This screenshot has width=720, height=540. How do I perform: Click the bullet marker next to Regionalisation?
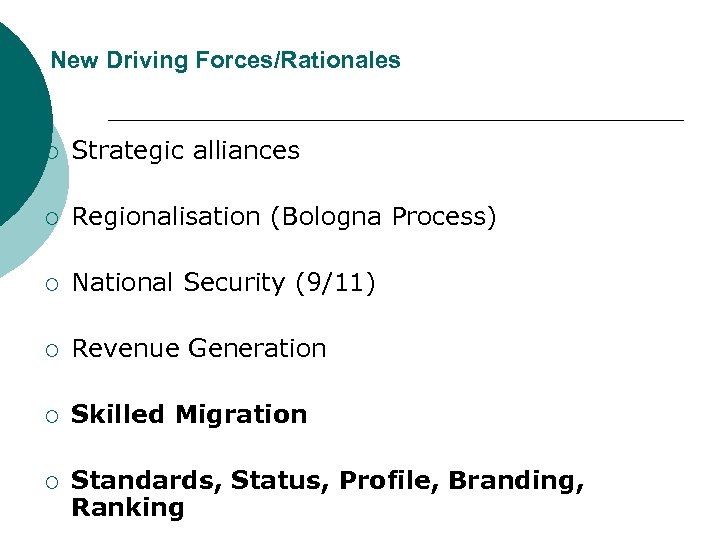[53, 218]
